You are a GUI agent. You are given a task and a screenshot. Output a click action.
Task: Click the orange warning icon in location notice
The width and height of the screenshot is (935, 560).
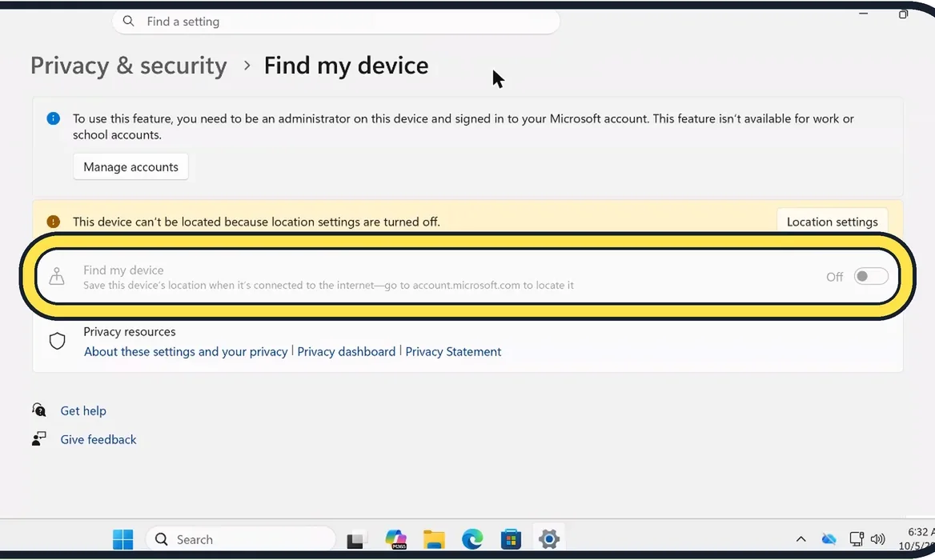tap(53, 222)
